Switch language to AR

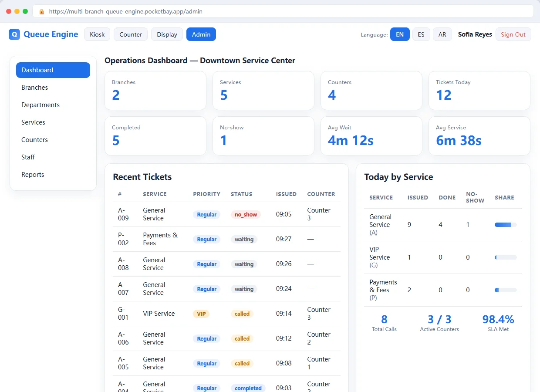(442, 34)
